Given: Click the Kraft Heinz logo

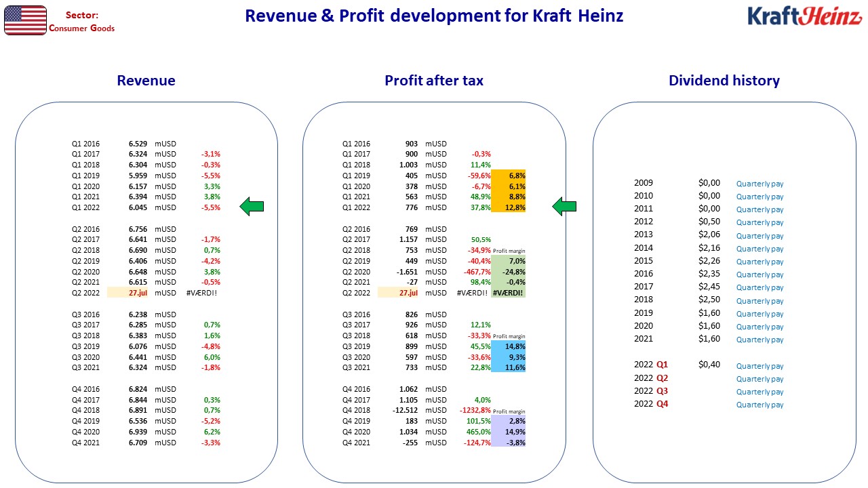Looking at the screenshot, I should 805,16.
